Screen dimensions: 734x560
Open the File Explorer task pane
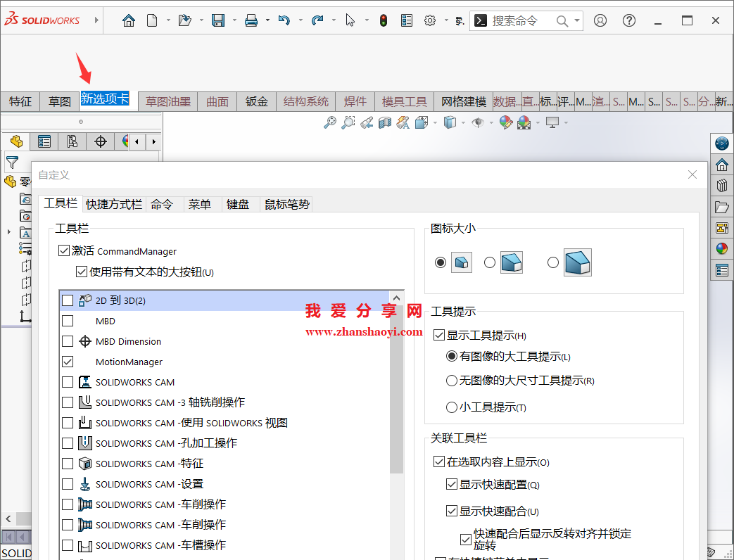pyautogui.click(x=721, y=206)
